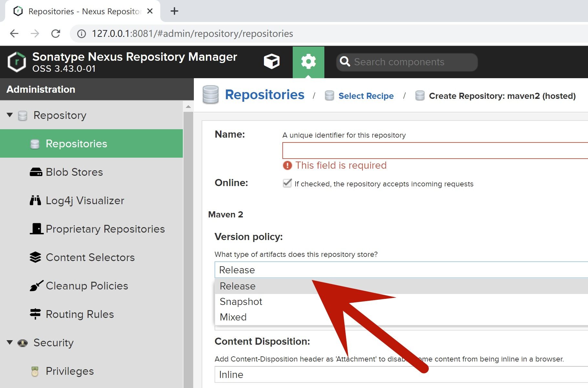The height and width of the screenshot is (388, 588).
Task: Collapse the Repository section
Action: point(9,115)
